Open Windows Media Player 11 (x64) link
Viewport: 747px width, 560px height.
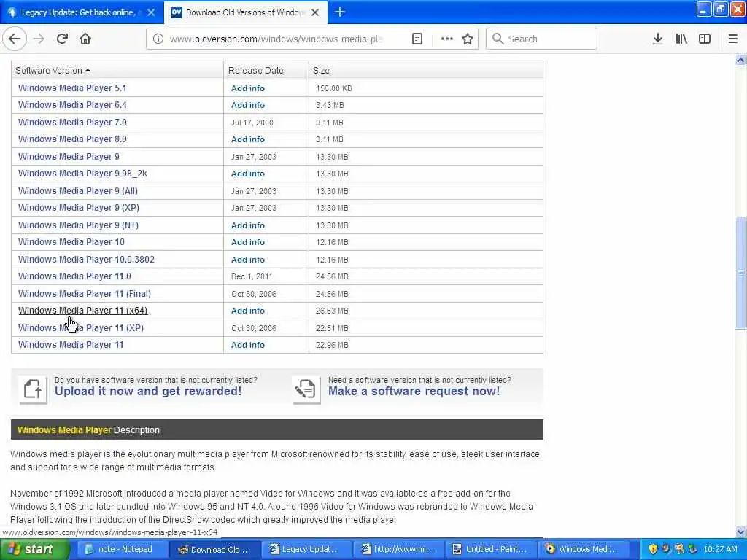click(83, 311)
